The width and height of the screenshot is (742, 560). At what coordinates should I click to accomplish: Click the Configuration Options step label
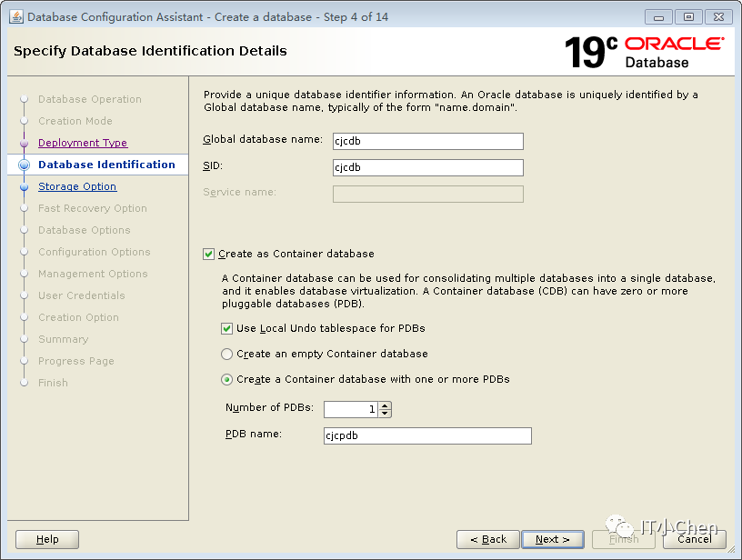pos(95,252)
